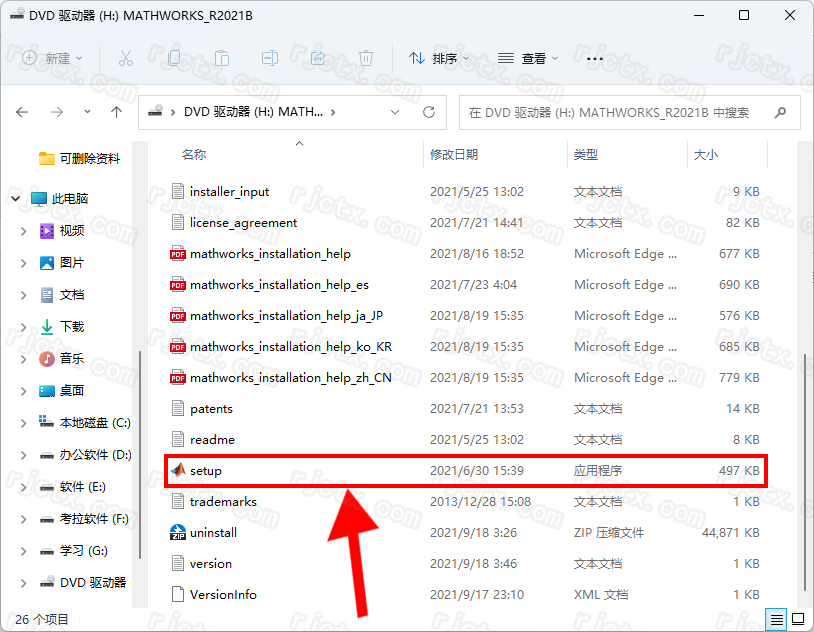Click the Rename icon in toolbar
Viewport: 814px width, 632px height.
click(270, 58)
